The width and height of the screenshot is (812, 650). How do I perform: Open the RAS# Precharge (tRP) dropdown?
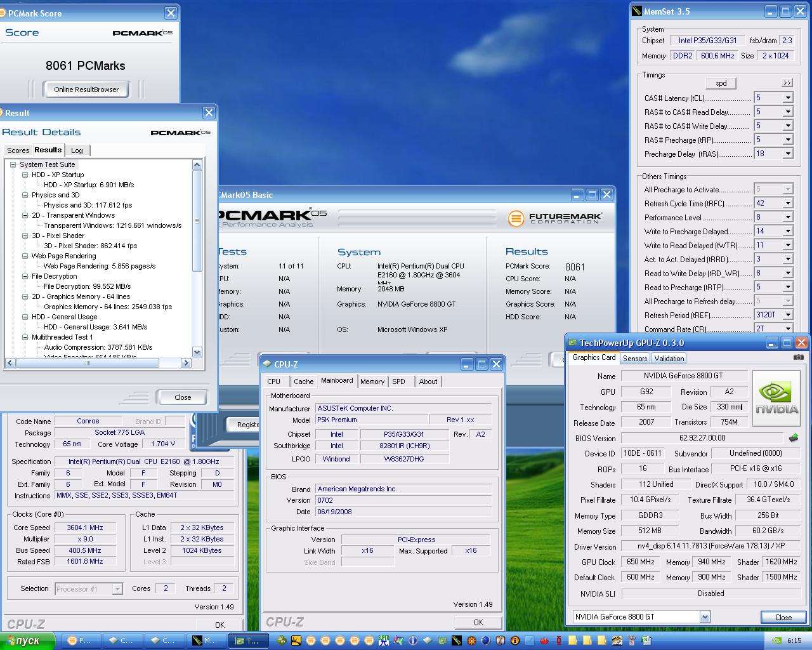click(787, 140)
